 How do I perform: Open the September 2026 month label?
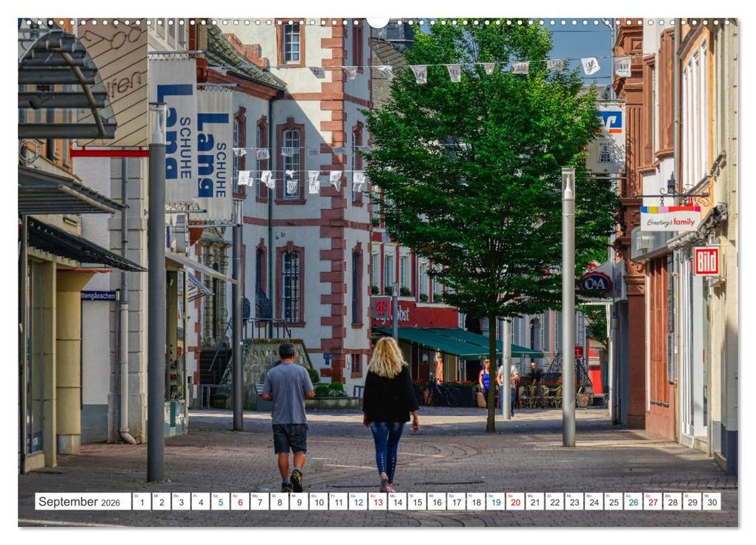click(74, 503)
